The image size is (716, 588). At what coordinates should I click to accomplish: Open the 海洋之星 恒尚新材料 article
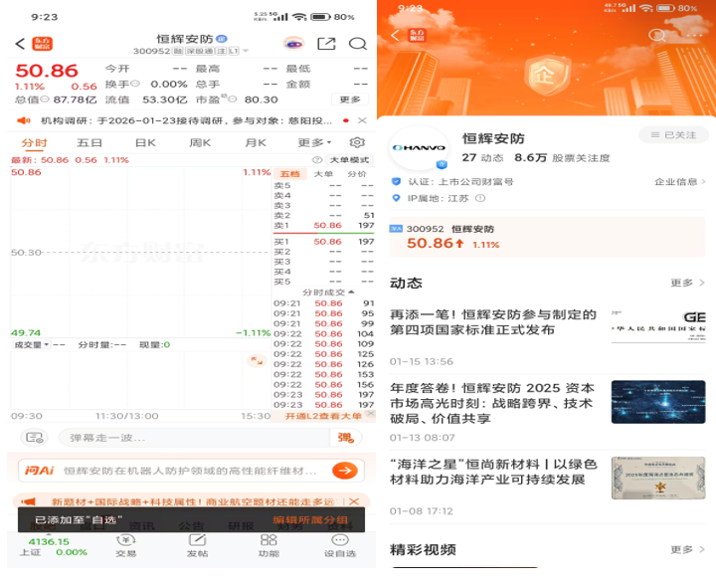click(547, 487)
